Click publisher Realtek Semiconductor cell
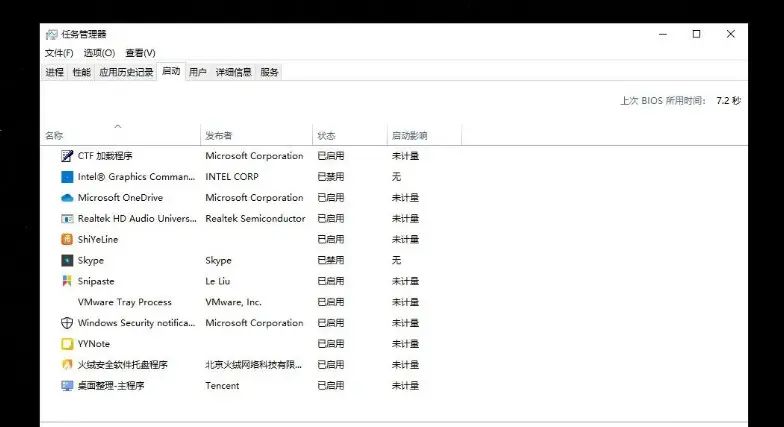This screenshot has height=427, width=784. (x=255, y=219)
